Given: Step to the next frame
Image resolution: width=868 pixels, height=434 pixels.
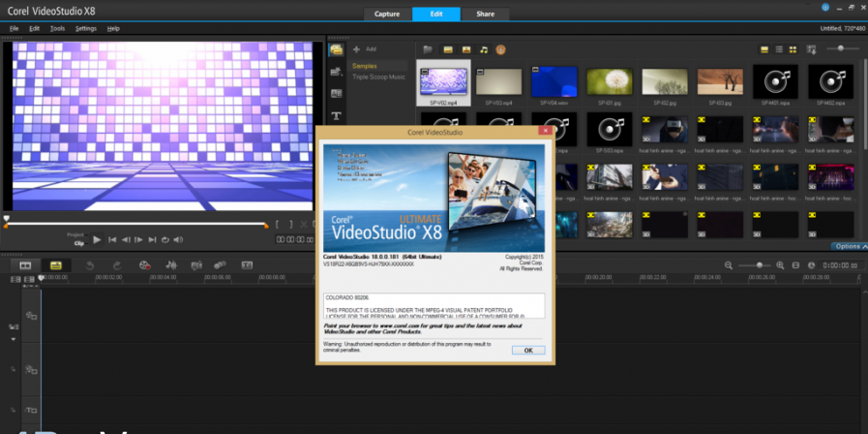Looking at the screenshot, I should [x=139, y=239].
